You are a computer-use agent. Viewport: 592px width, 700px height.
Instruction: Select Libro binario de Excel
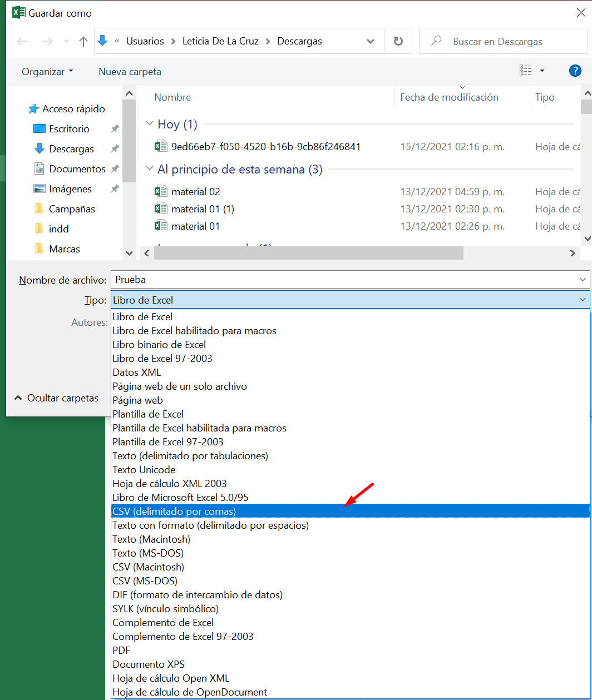point(351,345)
